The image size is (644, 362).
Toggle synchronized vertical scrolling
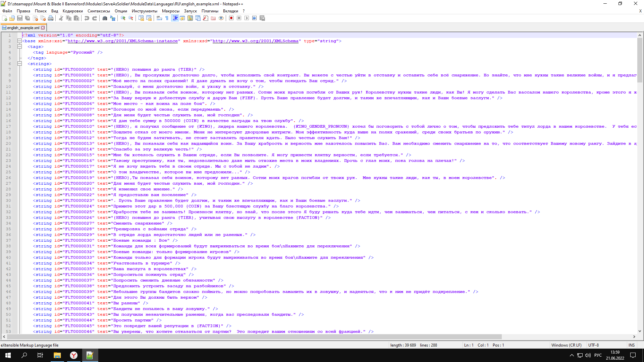click(141, 18)
